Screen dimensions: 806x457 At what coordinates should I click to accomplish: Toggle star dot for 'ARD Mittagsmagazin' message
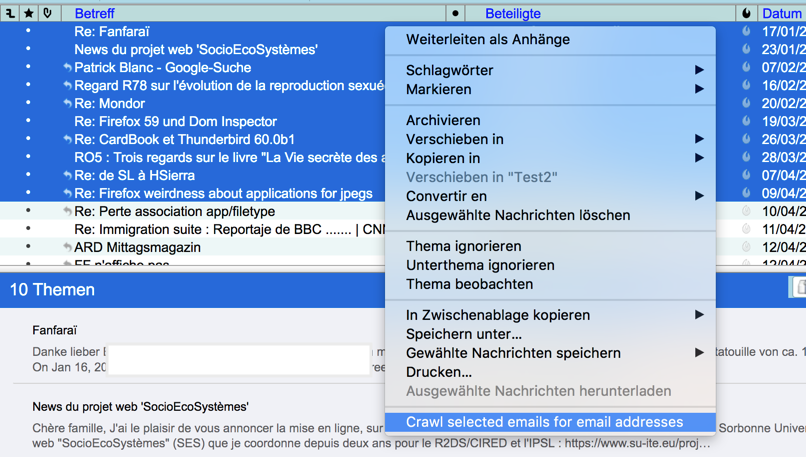click(29, 247)
